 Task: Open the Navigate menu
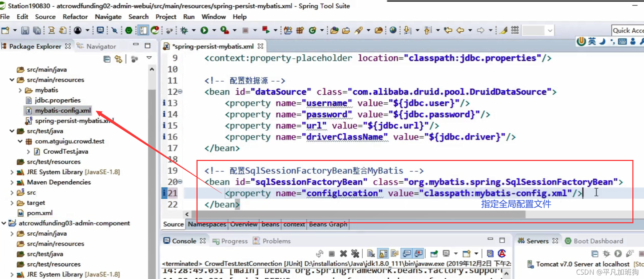(x=108, y=17)
